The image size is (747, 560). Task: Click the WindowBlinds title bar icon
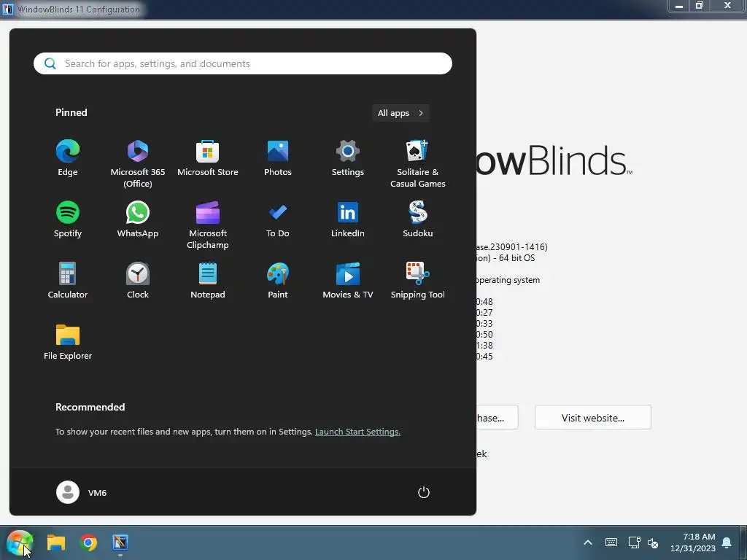tap(7, 9)
